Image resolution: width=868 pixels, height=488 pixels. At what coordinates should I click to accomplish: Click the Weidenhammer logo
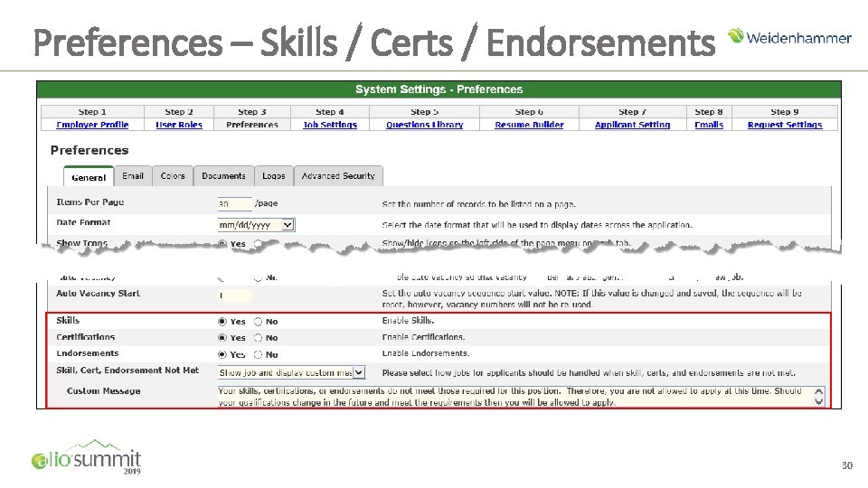point(789,37)
